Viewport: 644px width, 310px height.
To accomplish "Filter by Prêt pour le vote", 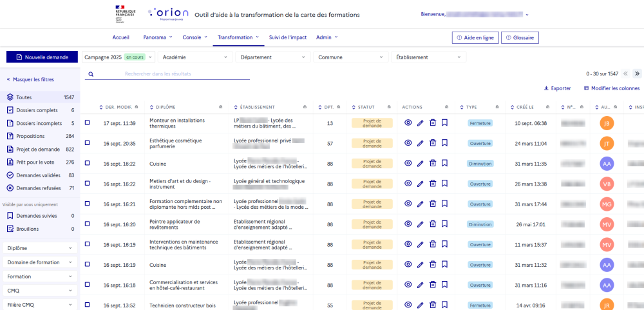I will click(x=40, y=162).
